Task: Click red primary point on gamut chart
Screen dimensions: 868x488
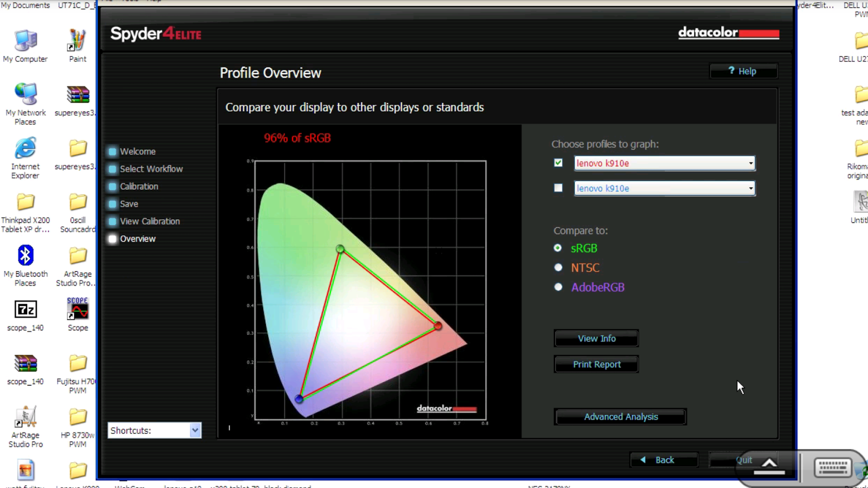Action: [438, 326]
